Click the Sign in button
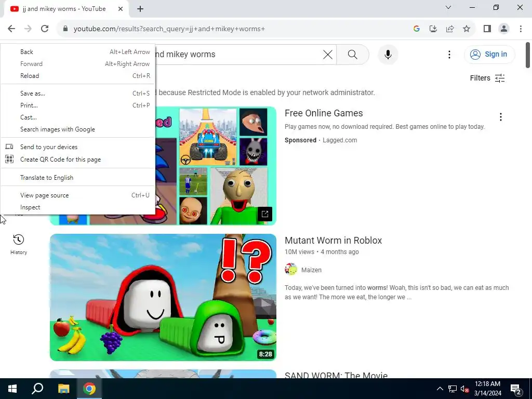 point(489,54)
